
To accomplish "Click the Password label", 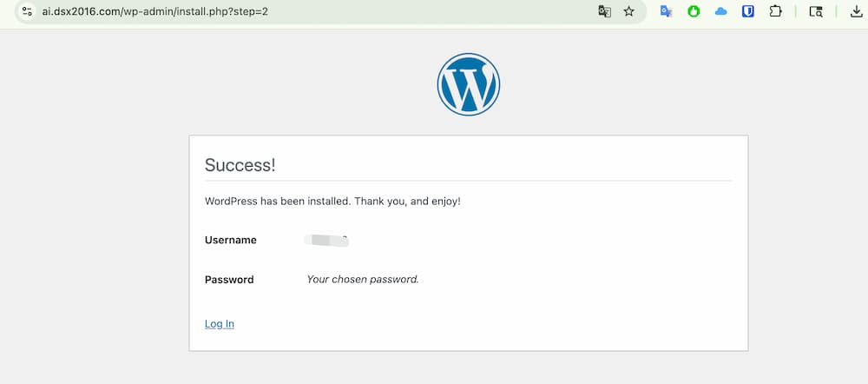I will pos(229,279).
